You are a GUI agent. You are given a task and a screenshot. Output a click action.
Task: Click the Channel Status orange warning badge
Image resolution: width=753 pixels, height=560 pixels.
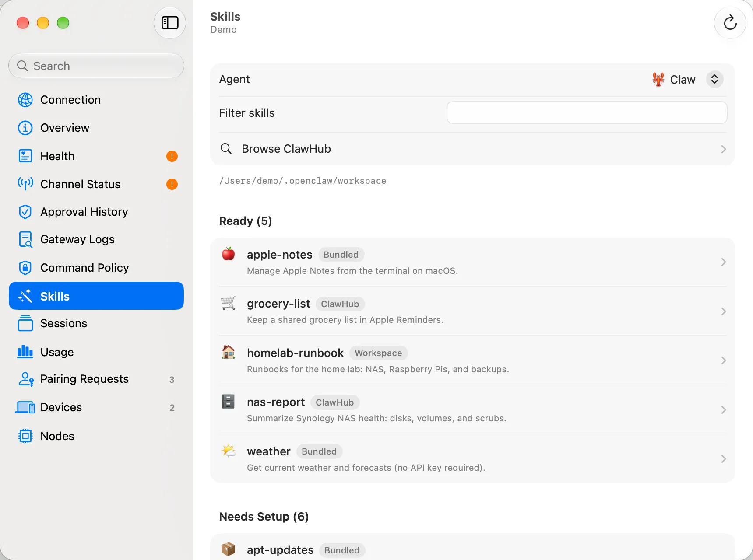pos(172,184)
